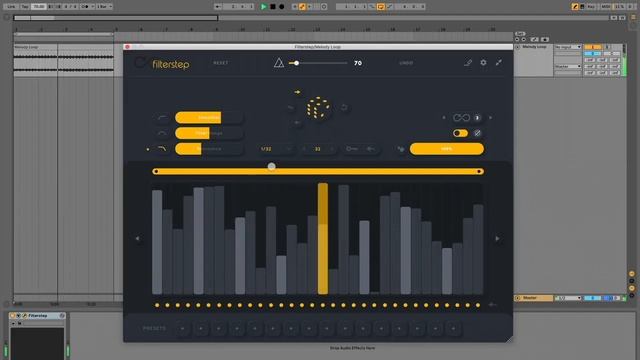
Task: Click the Smoothing slider bar
Action: coord(209,118)
